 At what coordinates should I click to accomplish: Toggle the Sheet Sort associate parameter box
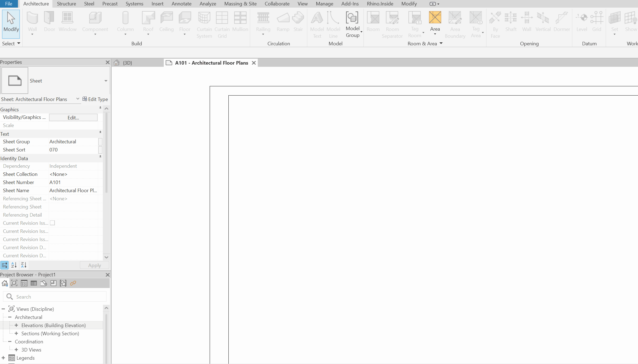(x=100, y=150)
